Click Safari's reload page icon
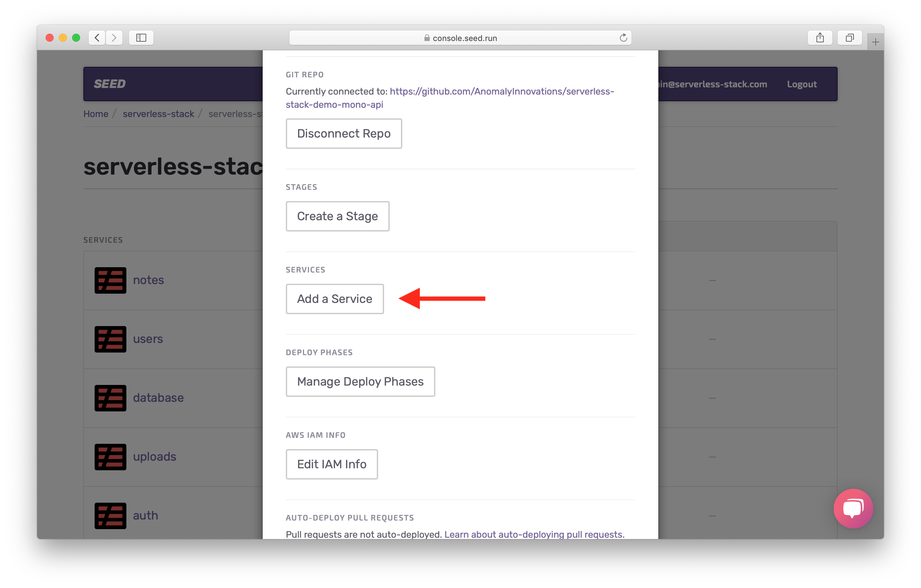The image size is (921, 588). click(623, 38)
